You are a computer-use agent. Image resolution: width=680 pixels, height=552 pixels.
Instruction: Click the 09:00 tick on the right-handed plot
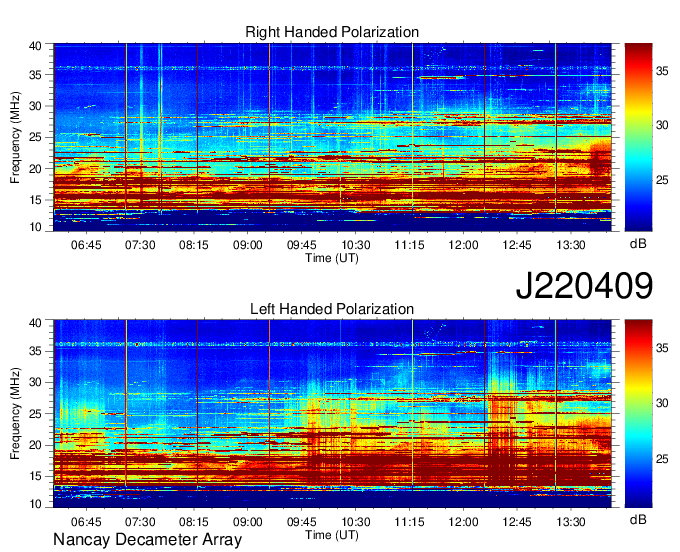pyautogui.click(x=248, y=245)
